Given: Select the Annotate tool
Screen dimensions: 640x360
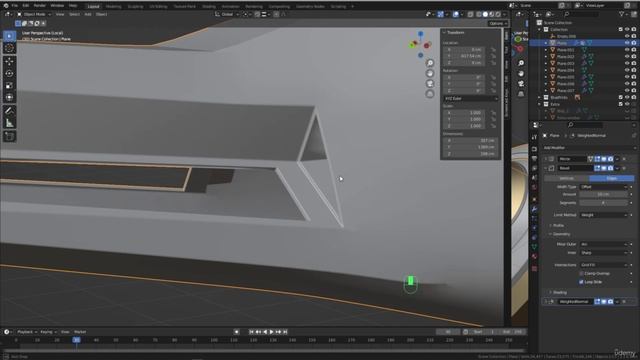Looking at the screenshot, I should coord(9,111).
